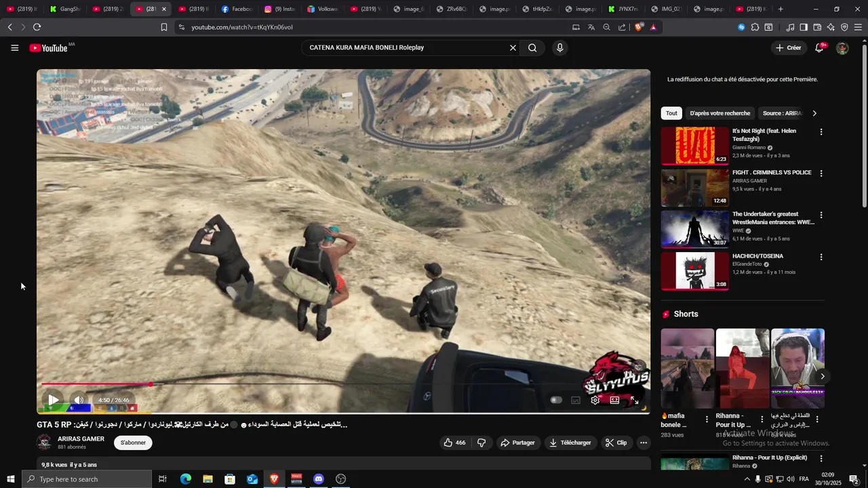Open the mafia bonele Short thumbnail
868x488 pixels.
688,369
